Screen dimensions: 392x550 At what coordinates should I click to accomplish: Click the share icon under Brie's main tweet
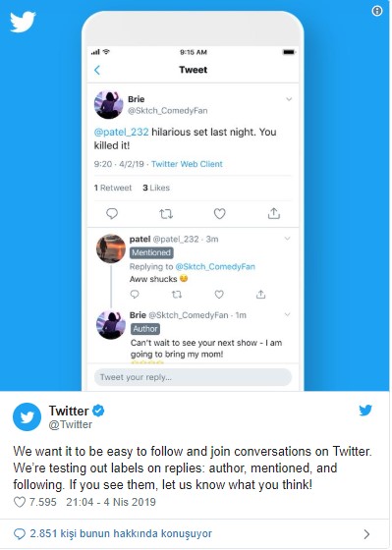point(274,213)
